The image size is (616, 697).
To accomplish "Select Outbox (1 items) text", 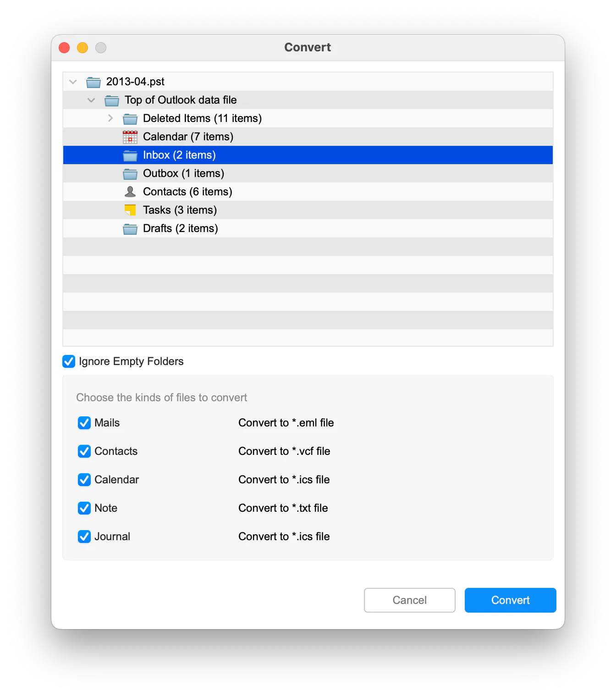I will tap(183, 173).
